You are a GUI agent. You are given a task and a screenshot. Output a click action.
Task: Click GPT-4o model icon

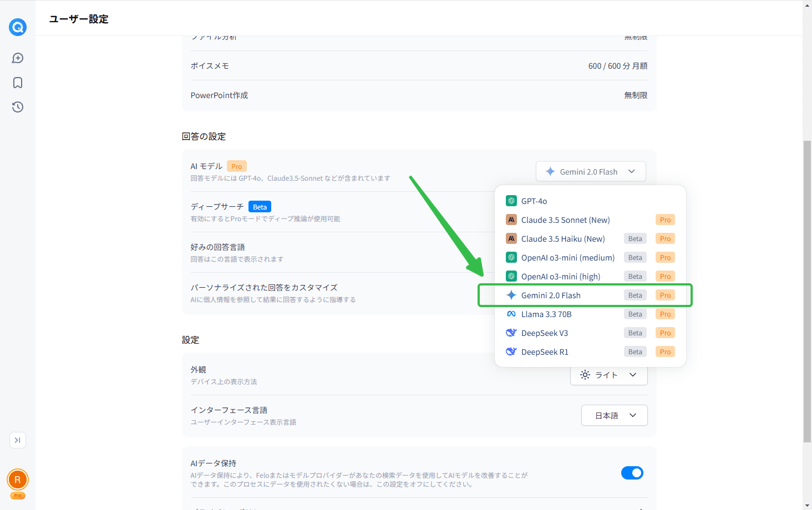(x=511, y=201)
